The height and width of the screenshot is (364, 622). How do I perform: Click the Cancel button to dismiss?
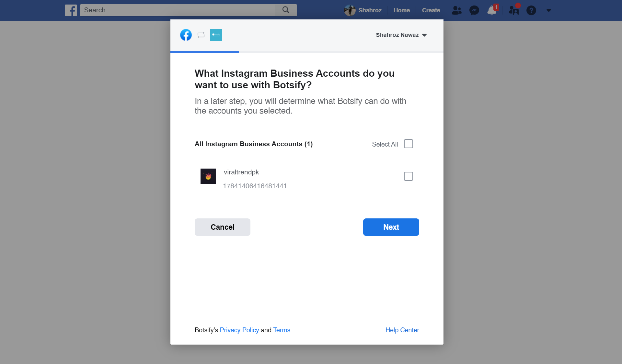(x=222, y=226)
